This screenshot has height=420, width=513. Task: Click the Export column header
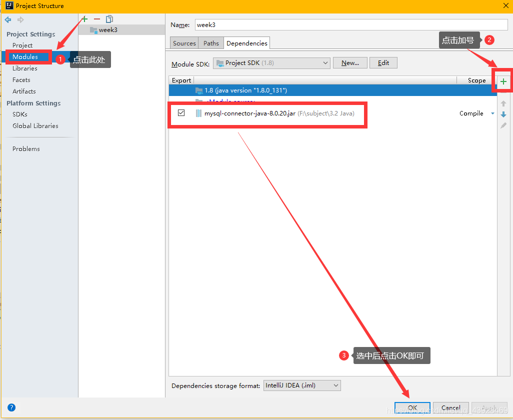(181, 80)
